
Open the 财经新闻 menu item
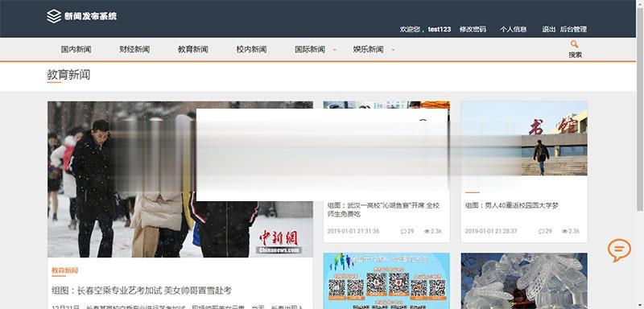click(134, 49)
